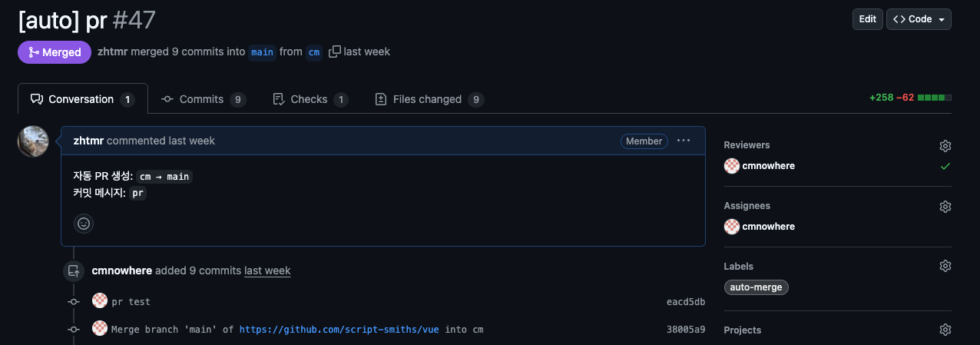Switch to the Commits tab

[x=204, y=99]
